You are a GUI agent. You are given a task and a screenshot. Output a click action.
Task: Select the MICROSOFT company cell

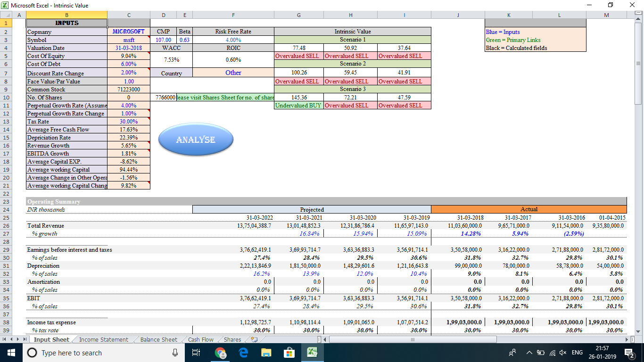tap(129, 32)
